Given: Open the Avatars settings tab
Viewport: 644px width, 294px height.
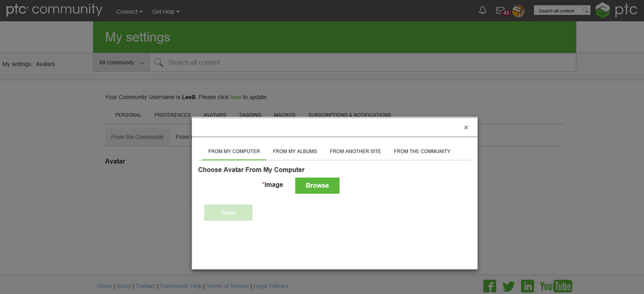Looking at the screenshot, I should [215, 115].
